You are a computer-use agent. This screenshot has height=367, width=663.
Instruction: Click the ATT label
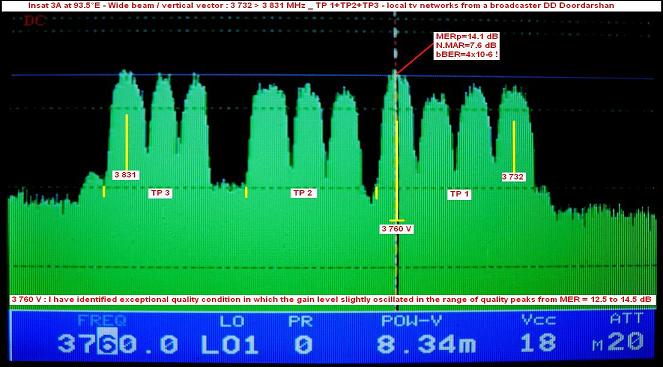(627, 319)
